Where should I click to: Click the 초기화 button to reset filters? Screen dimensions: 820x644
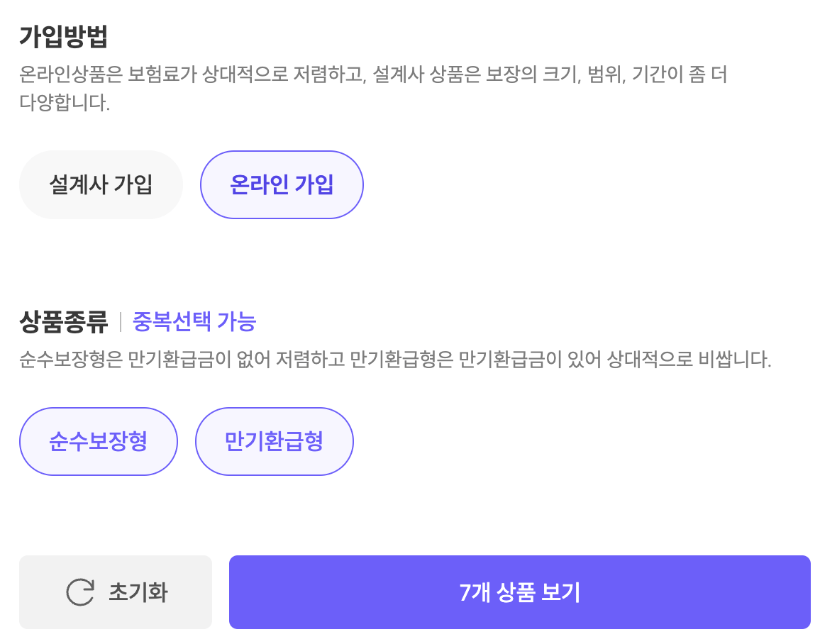116,592
